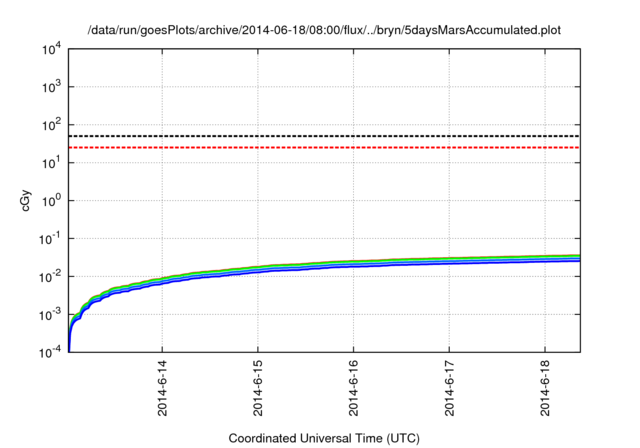Screen dimensions: 640x448
Task: Select the cGy y-axis label
Action: pyautogui.click(x=25, y=201)
